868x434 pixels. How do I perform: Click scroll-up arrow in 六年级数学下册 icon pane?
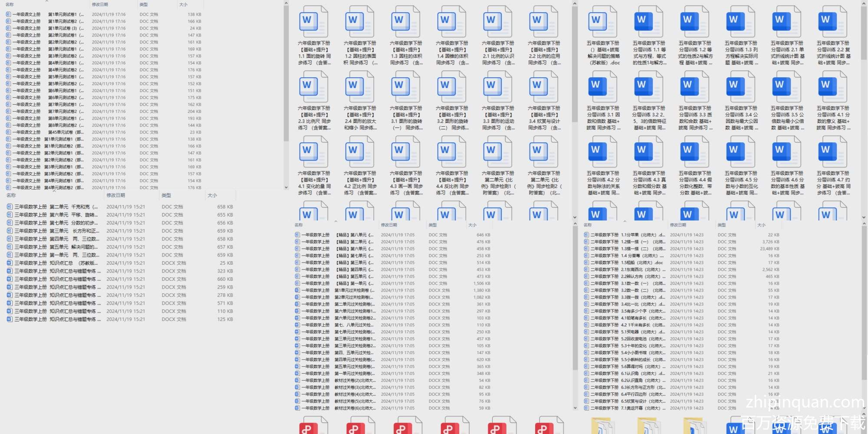tap(575, 4)
